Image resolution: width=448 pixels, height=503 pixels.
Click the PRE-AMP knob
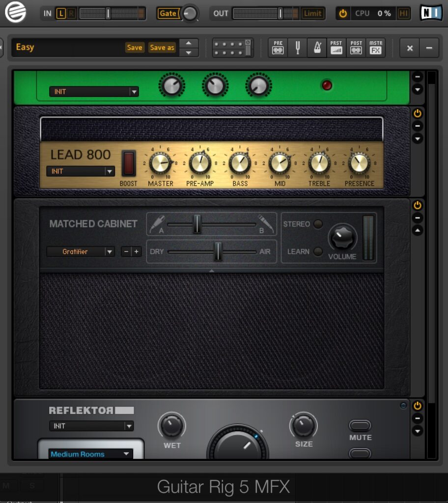coord(200,163)
